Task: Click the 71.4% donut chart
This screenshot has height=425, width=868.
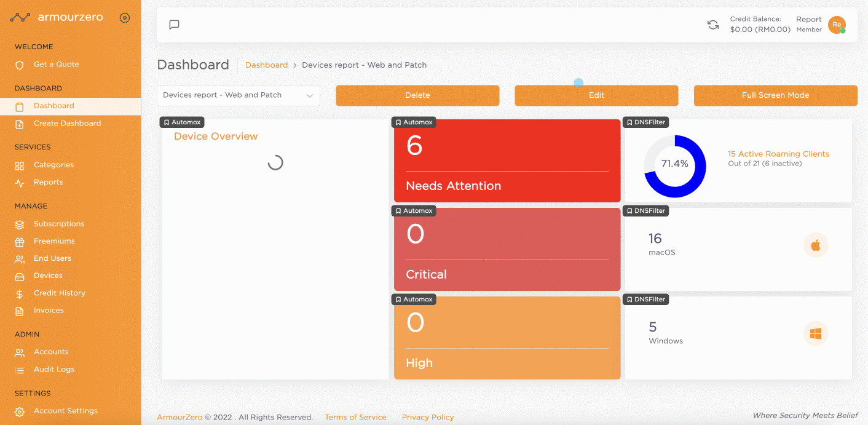Action: coord(675,167)
